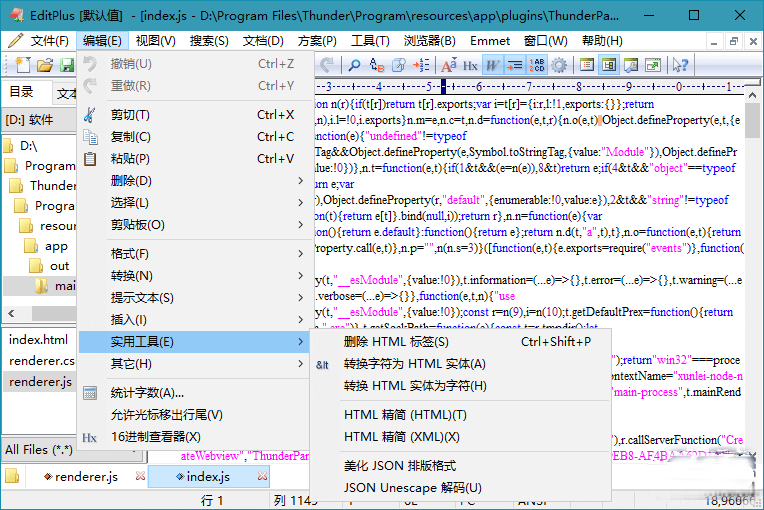
Task: Switch to the 目录 sidebar tab
Action: (22, 92)
